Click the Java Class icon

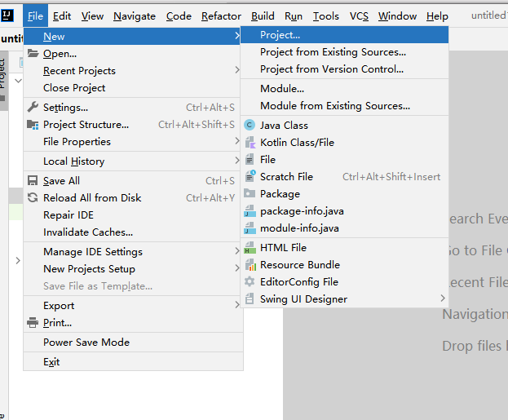[250, 126]
